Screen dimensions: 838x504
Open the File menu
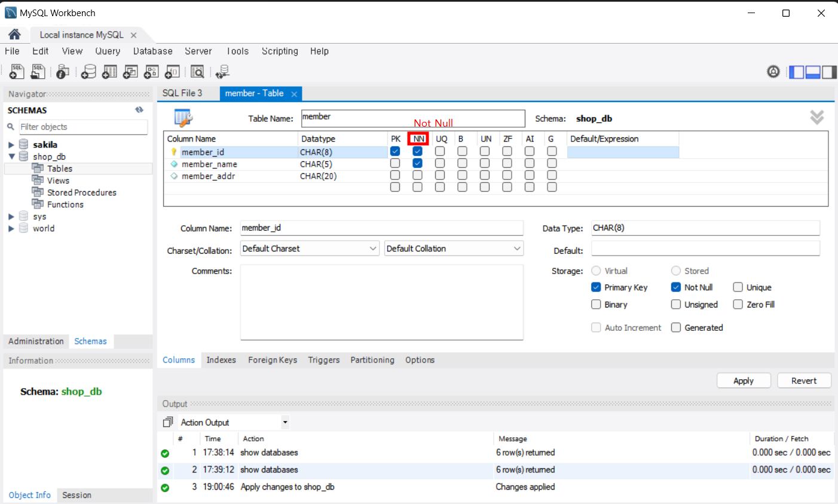(12, 51)
